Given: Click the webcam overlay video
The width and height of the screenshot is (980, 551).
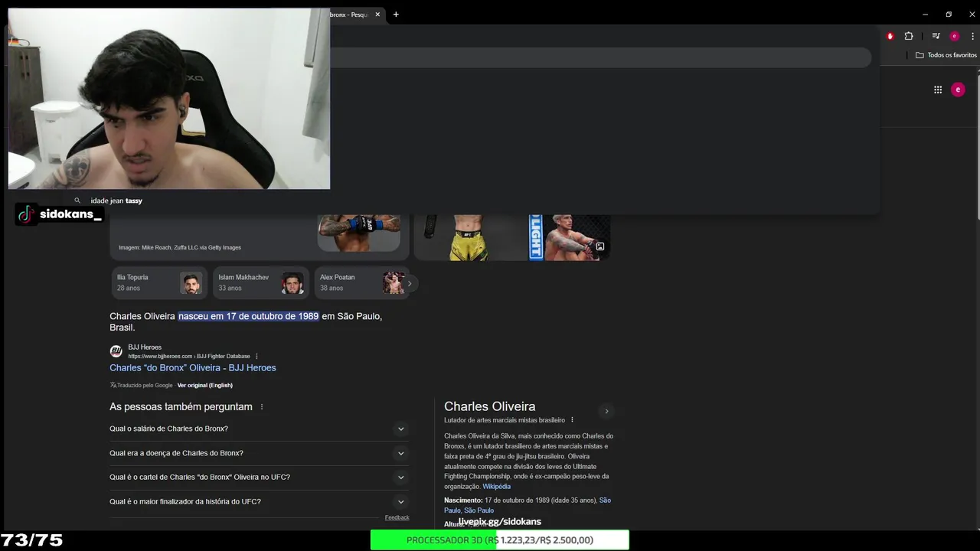Looking at the screenshot, I should [x=169, y=99].
